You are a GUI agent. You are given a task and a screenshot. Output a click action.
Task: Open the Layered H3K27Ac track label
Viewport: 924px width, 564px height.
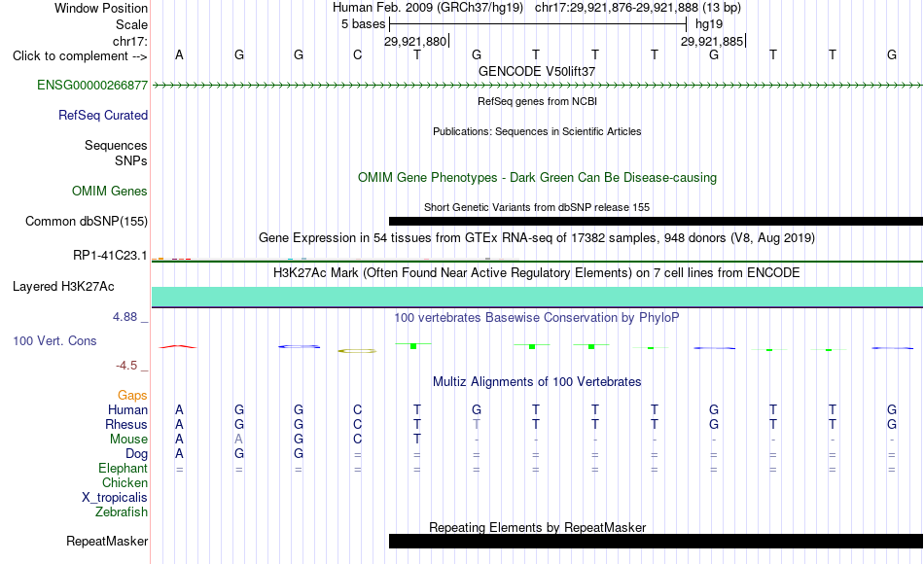[x=63, y=287]
